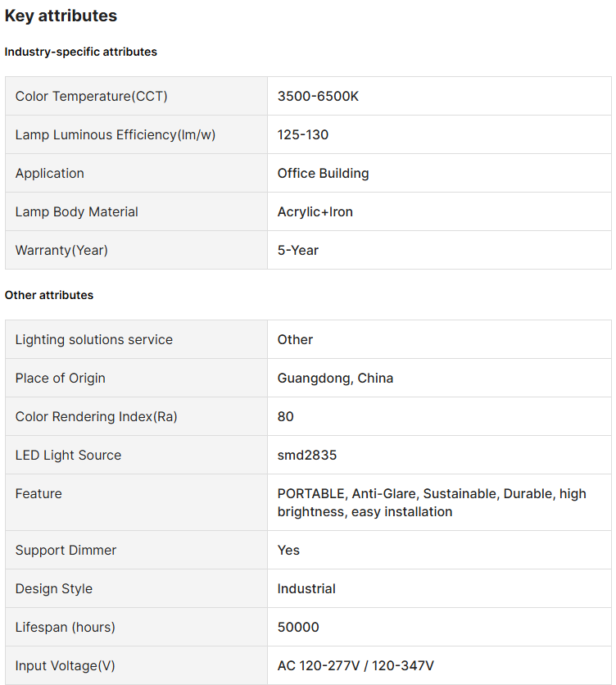This screenshot has width=616, height=685.
Task: Click the AC 120-277V / 120-347V value
Action: pyautogui.click(x=356, y=666)
